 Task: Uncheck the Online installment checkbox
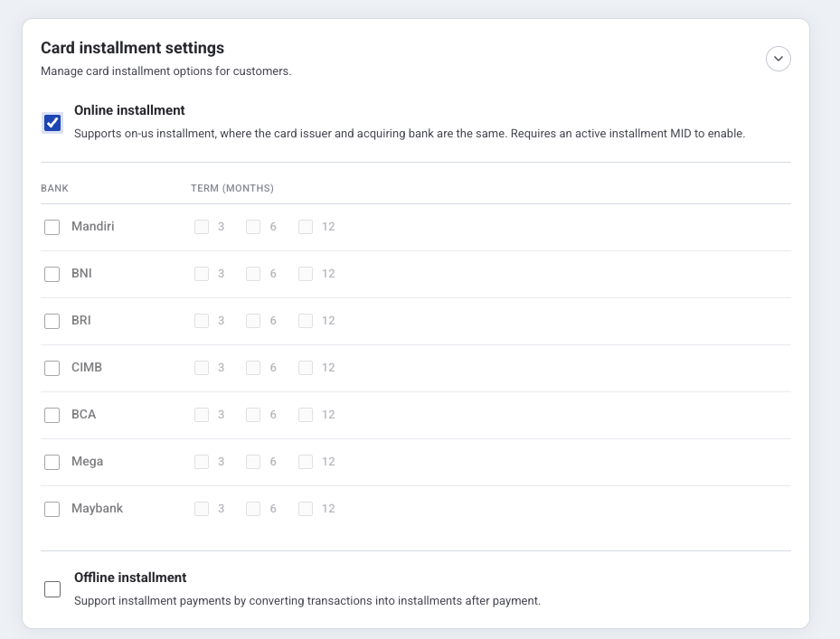coord(52,123)
